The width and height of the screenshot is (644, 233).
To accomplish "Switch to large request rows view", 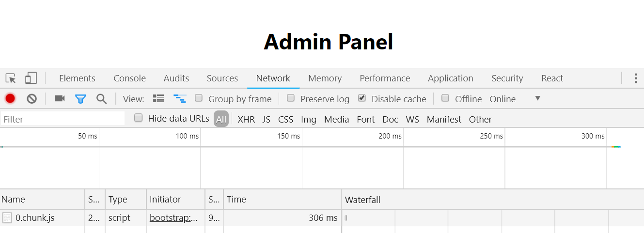I will [x=158, y=99].
